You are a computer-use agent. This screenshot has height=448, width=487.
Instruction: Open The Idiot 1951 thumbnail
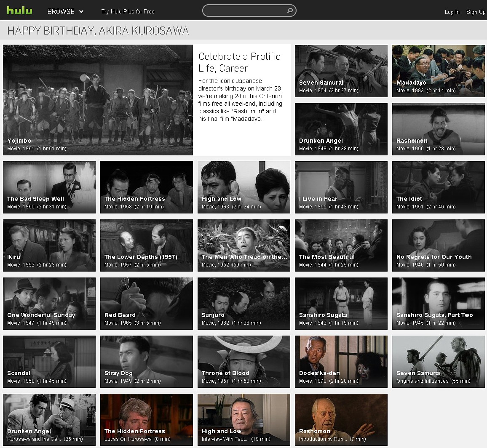[438, 187]
